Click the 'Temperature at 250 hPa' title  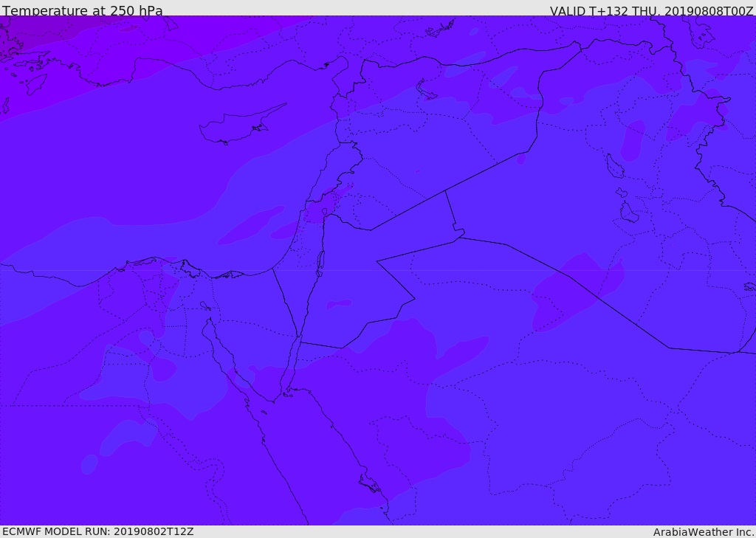(x=83, y=10)
